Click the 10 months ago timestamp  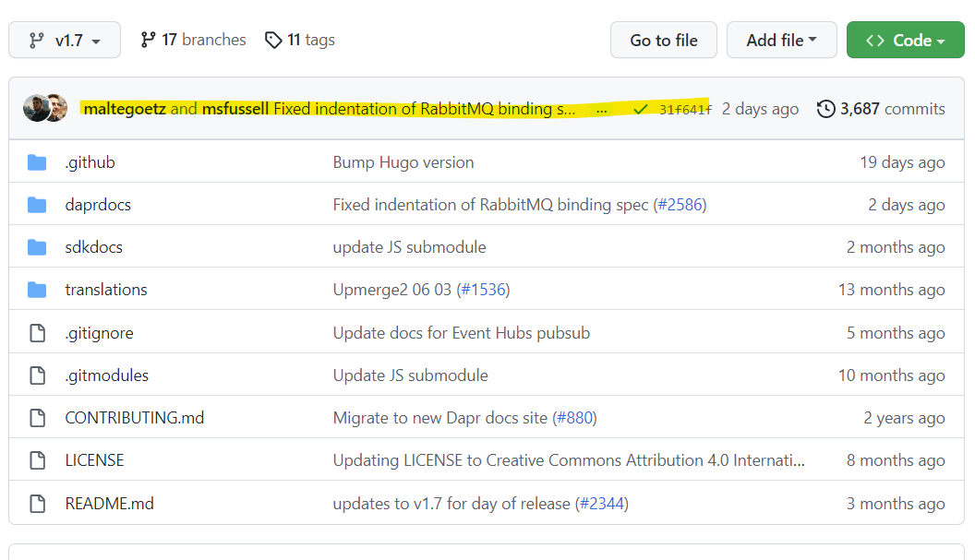[892, 375]
